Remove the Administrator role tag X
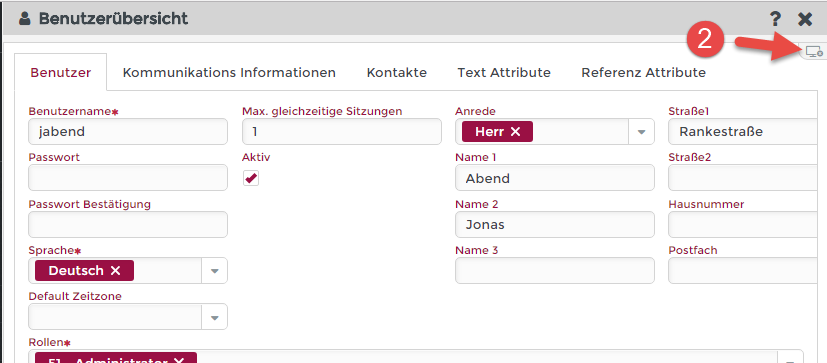 pyautogui.click(x=179, y=360)
